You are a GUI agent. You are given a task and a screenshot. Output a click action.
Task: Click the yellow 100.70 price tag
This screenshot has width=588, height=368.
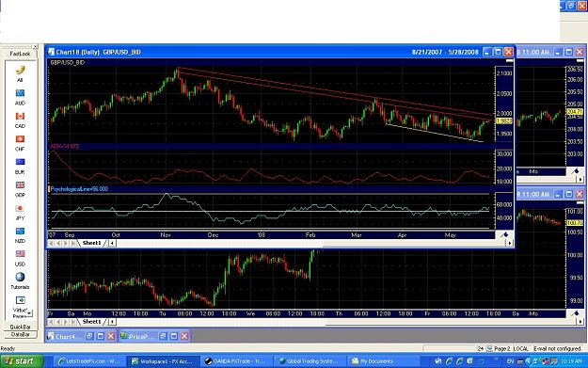click(x=575, y=223)
